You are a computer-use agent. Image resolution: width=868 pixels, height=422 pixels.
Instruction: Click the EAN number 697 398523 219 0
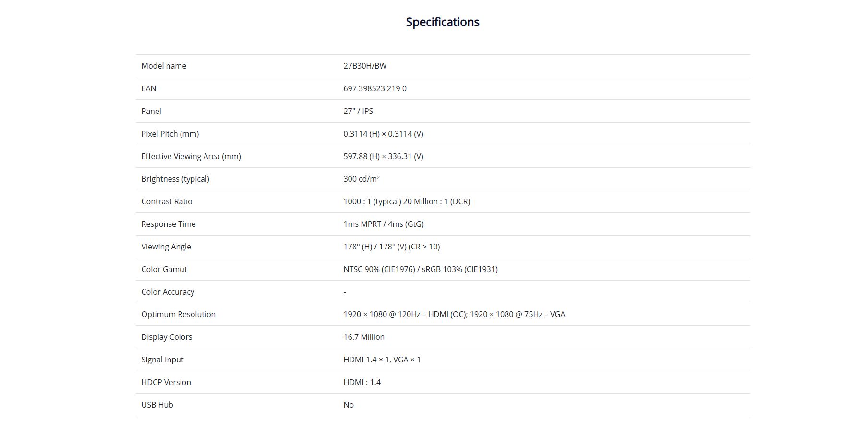coord(375,88)
